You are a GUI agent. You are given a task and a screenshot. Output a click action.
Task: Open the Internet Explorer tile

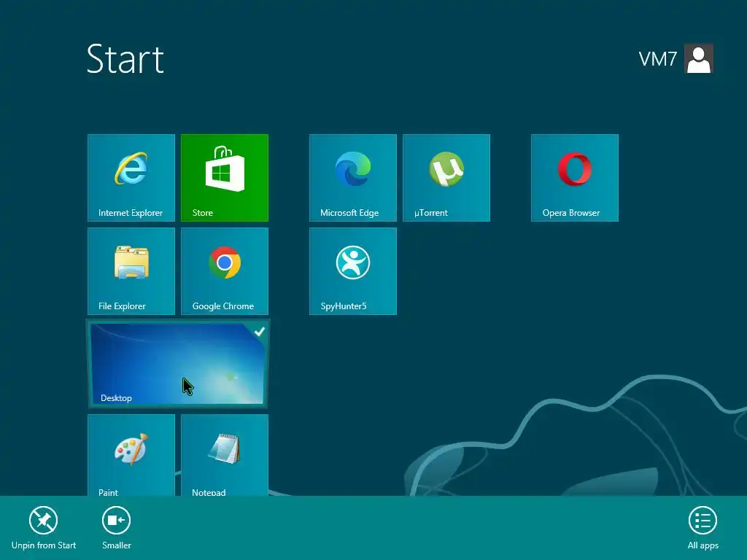[131, 178]
